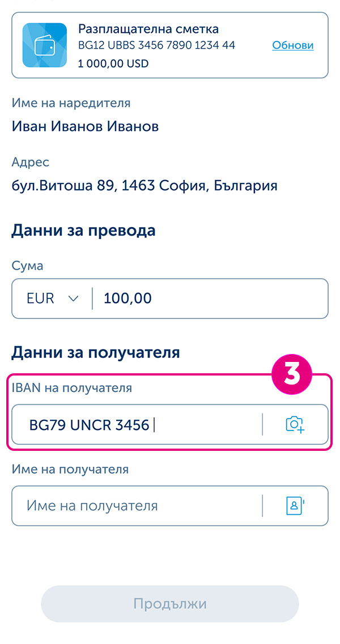Screen dimensions: 340x644
Task: Click the IBAN на получателя input field
Action: pos(142,424)
